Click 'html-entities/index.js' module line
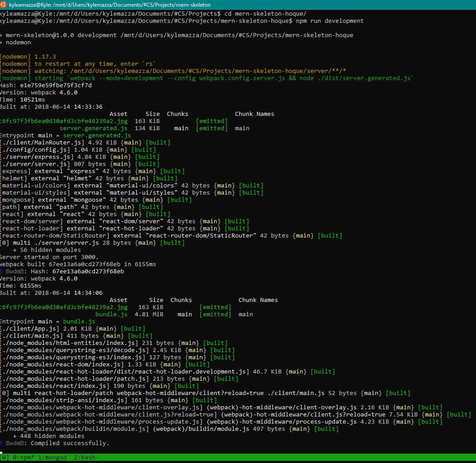Screen dimensions: 476x463 coord(114,343)
